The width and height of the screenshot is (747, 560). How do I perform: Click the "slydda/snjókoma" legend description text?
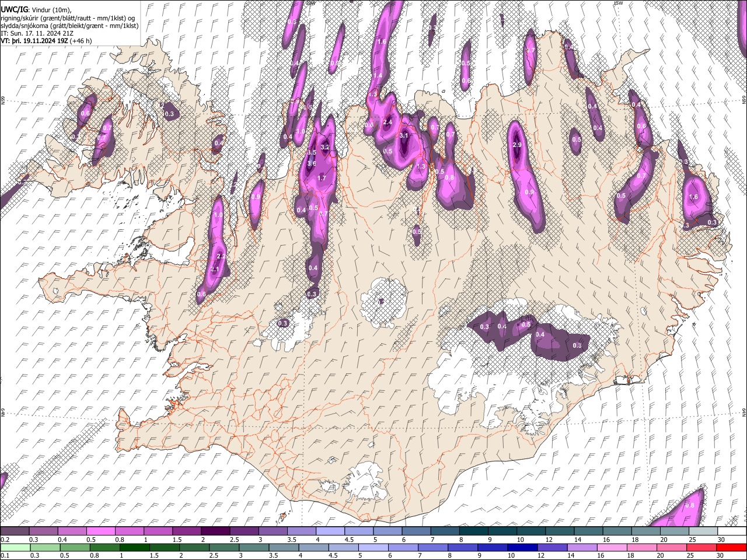[25, 26]
